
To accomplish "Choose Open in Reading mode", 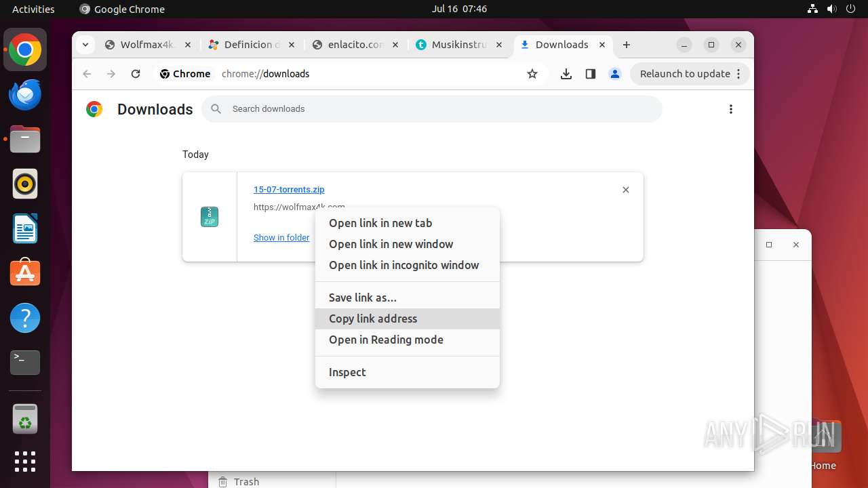I will pyautogui.click(x=408, y=340).
